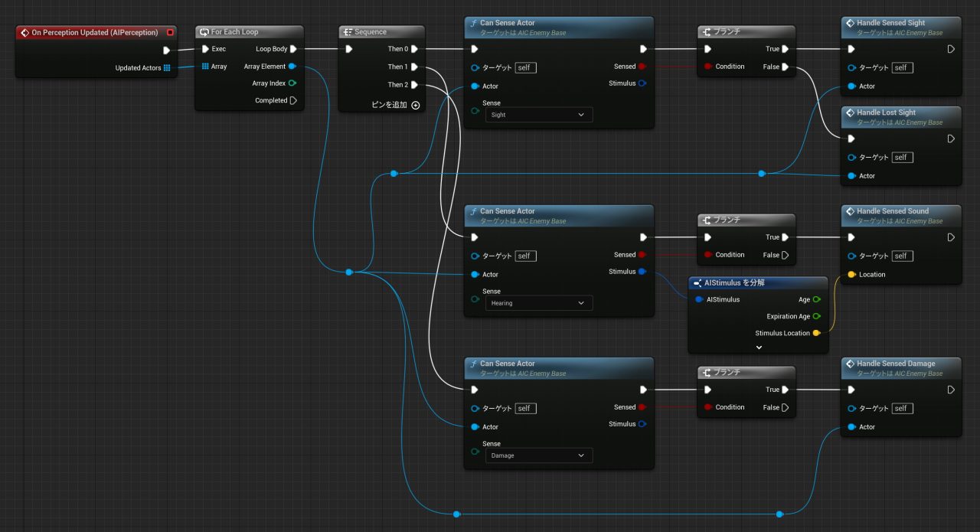Click the Stimulus Location yellow output pin

click(x=816, y=333)
